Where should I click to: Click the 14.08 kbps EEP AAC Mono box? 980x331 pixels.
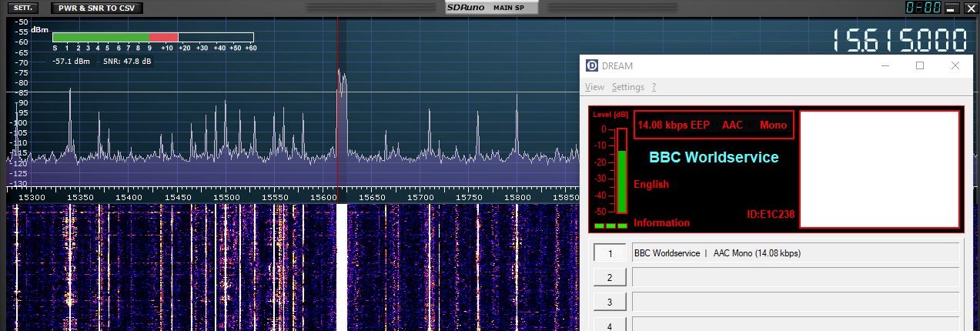point(714,125)
